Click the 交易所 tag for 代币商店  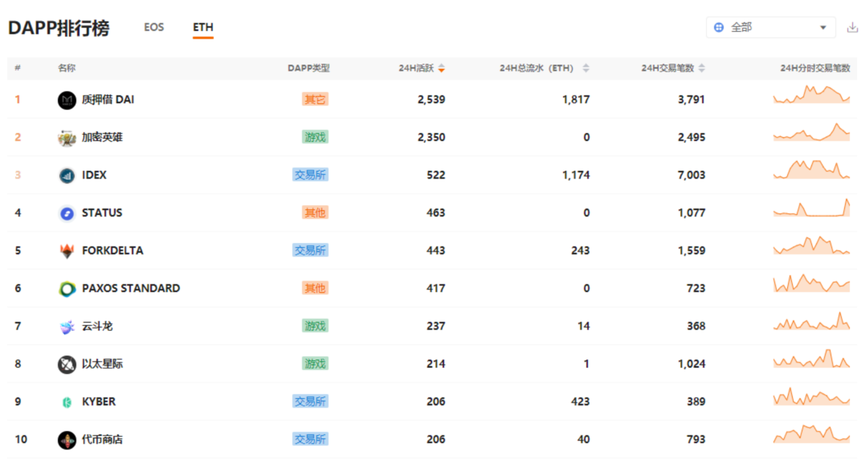pos(310,440)
